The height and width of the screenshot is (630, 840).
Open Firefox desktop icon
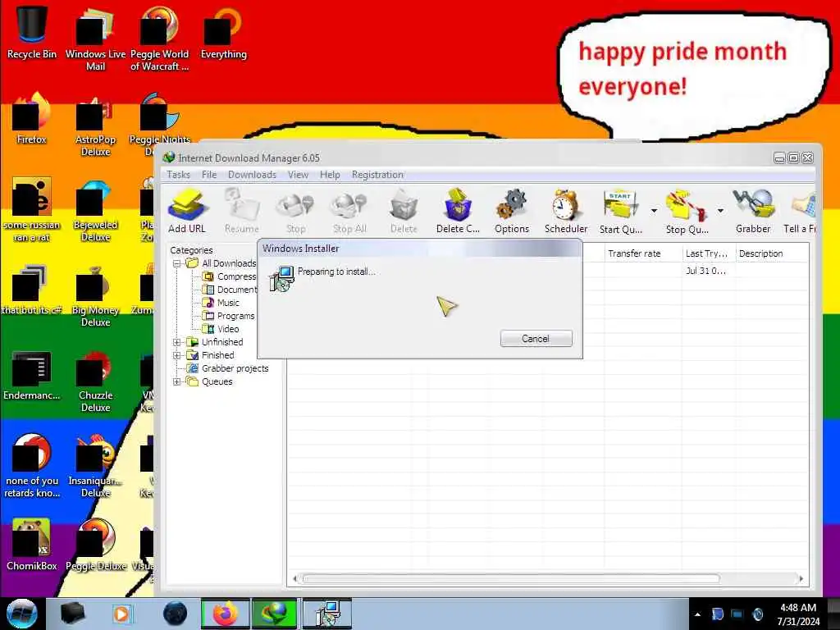[32, 118]
